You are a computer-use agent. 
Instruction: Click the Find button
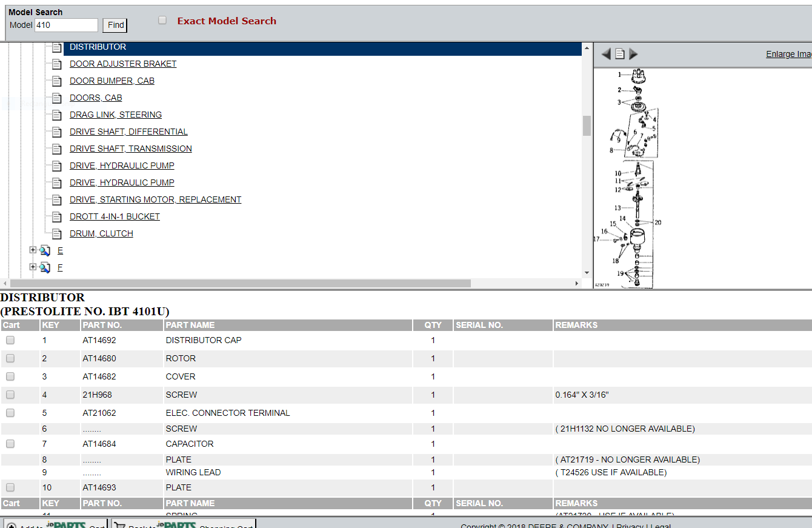pos(115,25)
